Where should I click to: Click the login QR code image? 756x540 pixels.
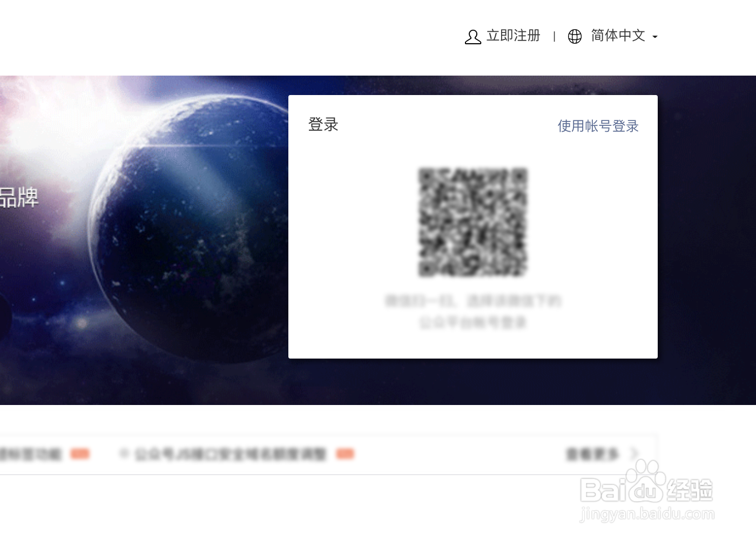click(x=473, y=222)
